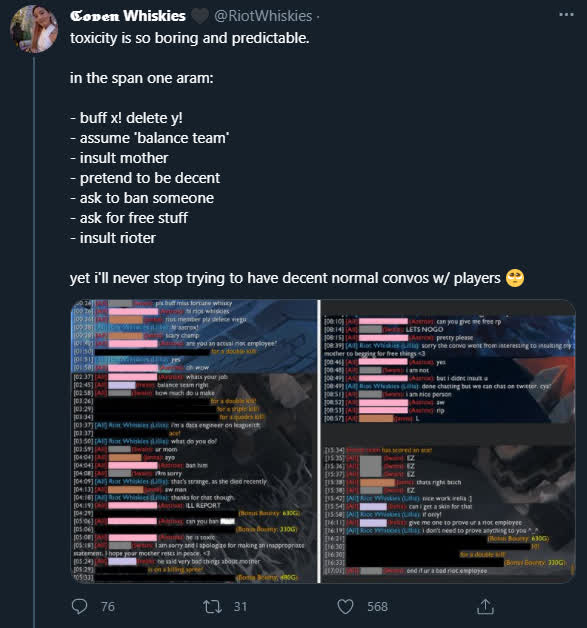Click the rolling eyes emoji
This screenshot has width=587, height=628.
515,278
